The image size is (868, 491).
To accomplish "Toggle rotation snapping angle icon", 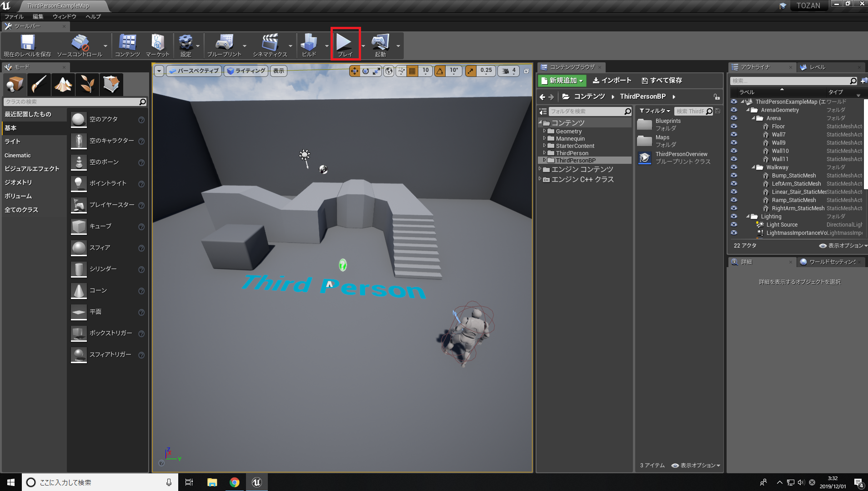I will pos(440,71).
